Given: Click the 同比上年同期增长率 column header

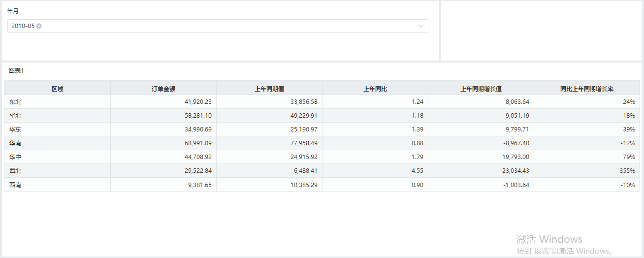Looking at the screenshot, I should [587, 89].
